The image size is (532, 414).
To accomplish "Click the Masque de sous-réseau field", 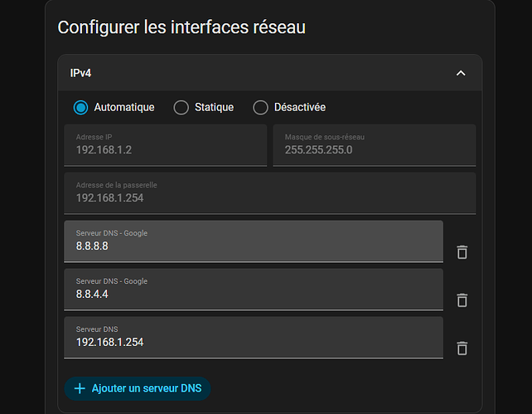I will (375, 145).
